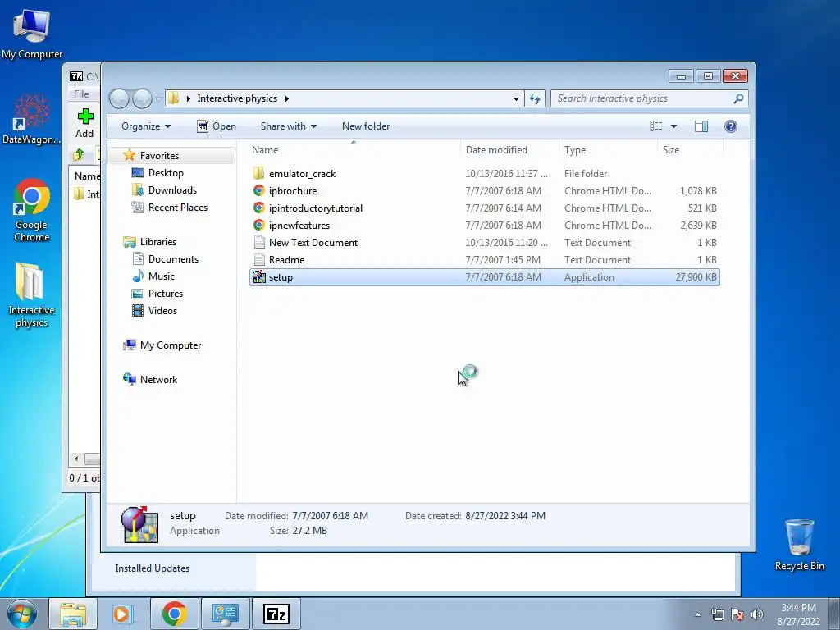Screen dimensions: 840x630
Task: Select Network in navigation pane
Action: (158, 379)
